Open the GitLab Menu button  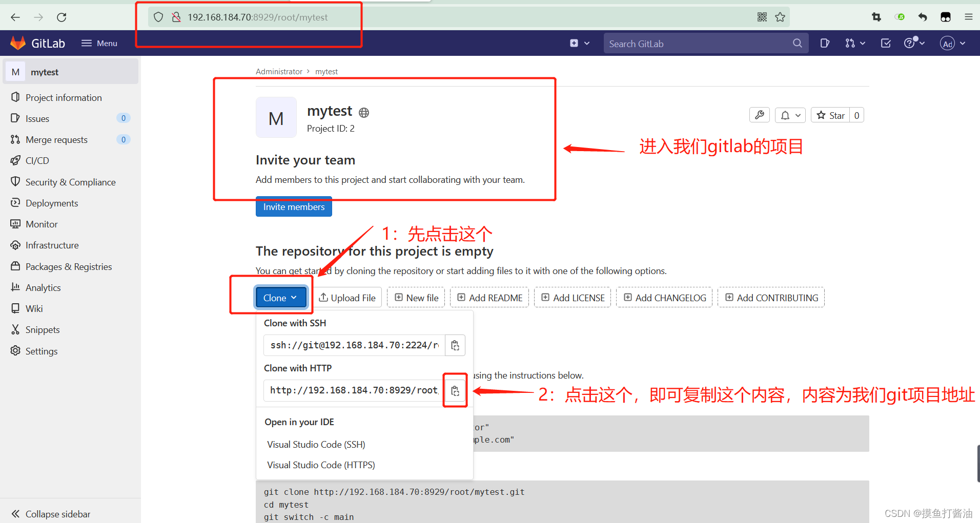[99, 44]
